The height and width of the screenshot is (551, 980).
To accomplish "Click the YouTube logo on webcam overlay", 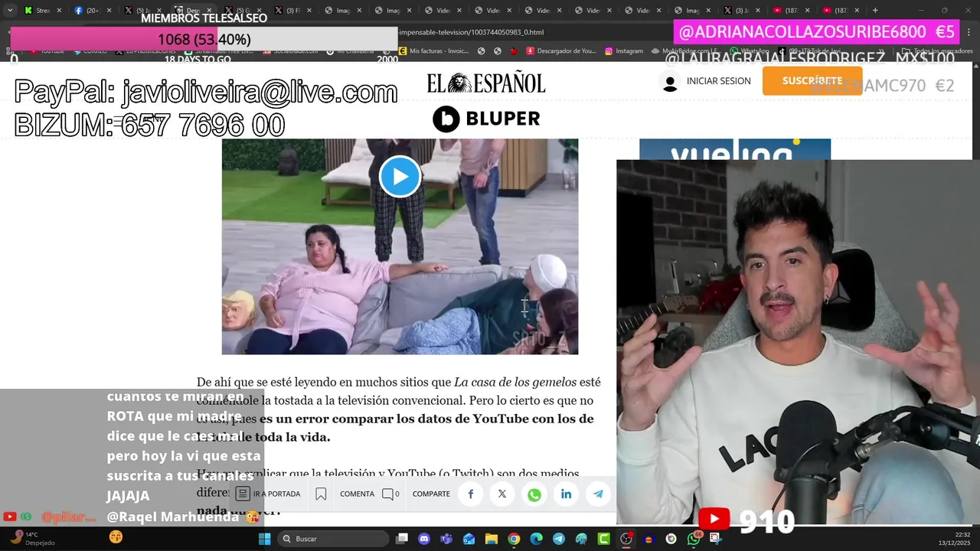I will tap(714, 520).
